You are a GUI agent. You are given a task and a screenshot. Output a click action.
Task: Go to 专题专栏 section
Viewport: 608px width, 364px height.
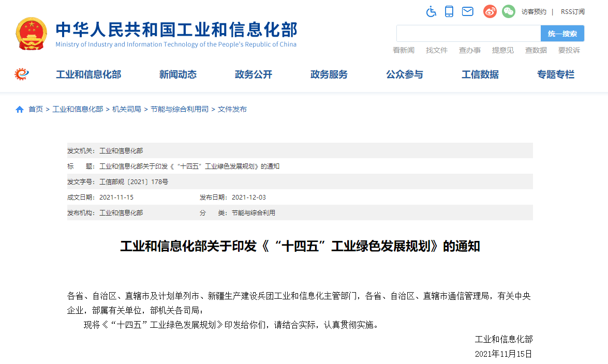[x=556, y=74]
